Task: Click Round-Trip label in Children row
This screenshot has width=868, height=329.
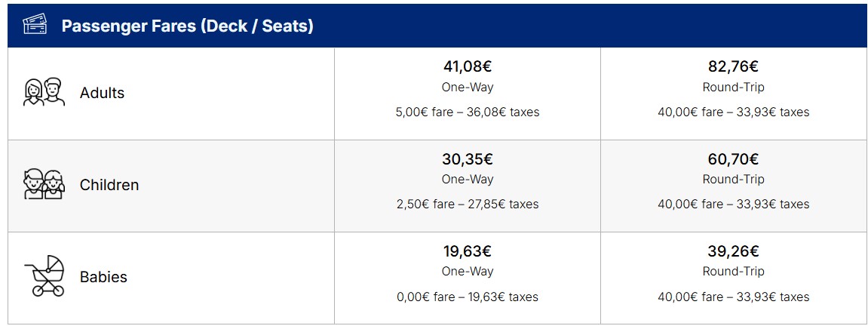Action: (733, 180)
